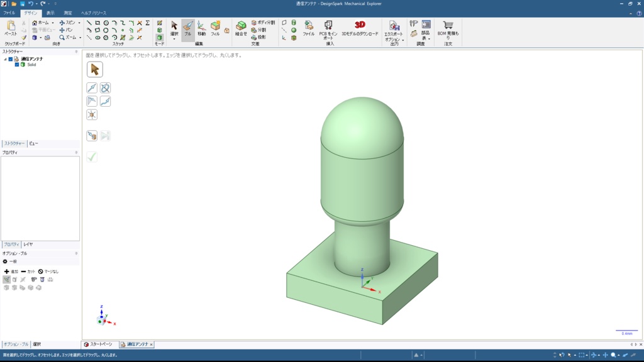Screen dimensions: 644x362
Task: Open the エクスポートオプション dropdown
Action: pos(403,40)
